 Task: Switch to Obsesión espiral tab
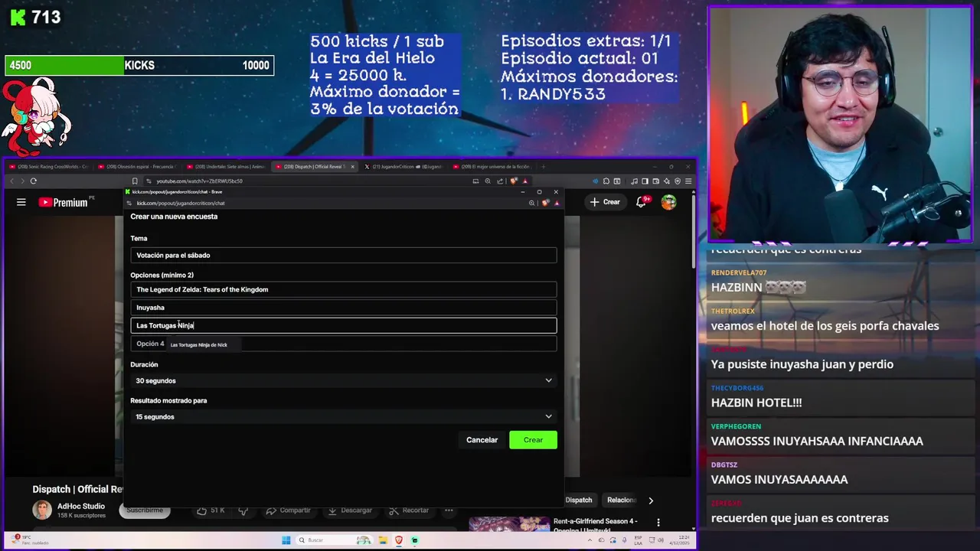click(x=139, y=167)
